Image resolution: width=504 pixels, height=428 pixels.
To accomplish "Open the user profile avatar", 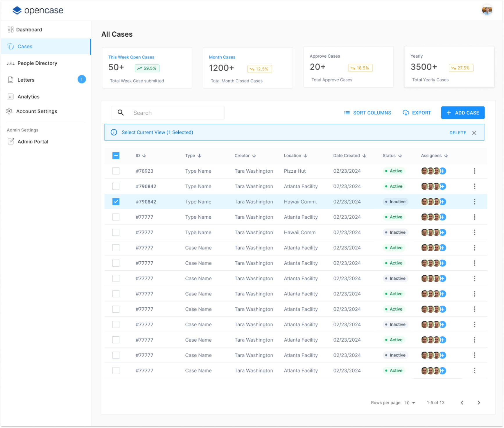I will (x=487, y=10).
